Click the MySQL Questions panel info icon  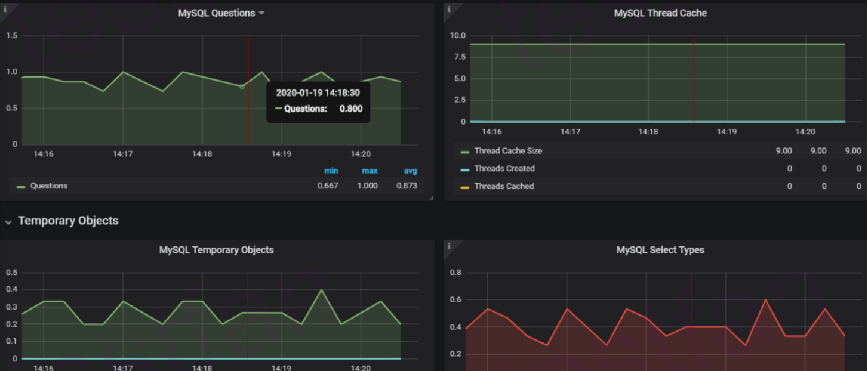click(x=5, y=9)
